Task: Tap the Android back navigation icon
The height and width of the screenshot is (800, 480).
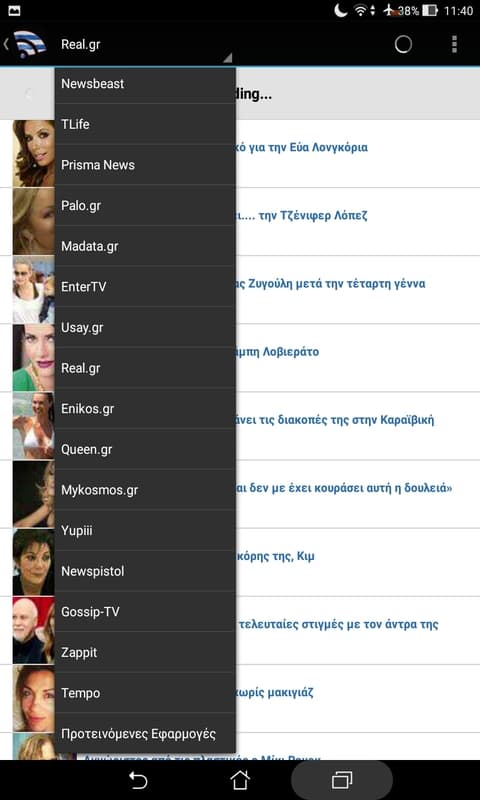Action: 138,780
